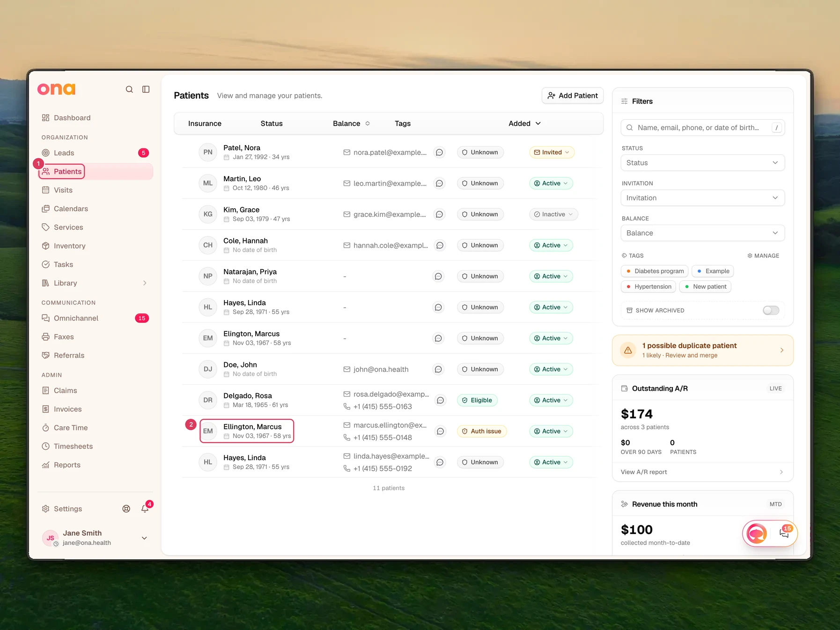This screenshot has width=840, height=630.
Task: Open the floating ona assistant chat bubble
Action: pyautogui.click(x=757, y=534)
